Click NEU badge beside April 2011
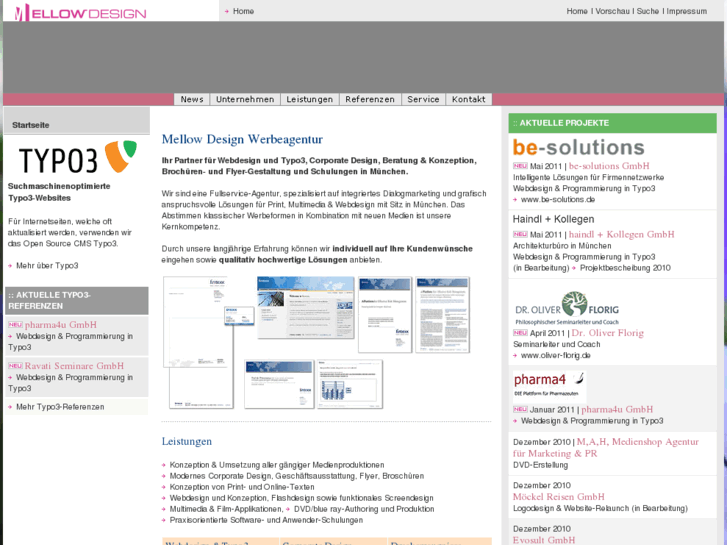This screenshot has height=545, width=727. point(520,333)
